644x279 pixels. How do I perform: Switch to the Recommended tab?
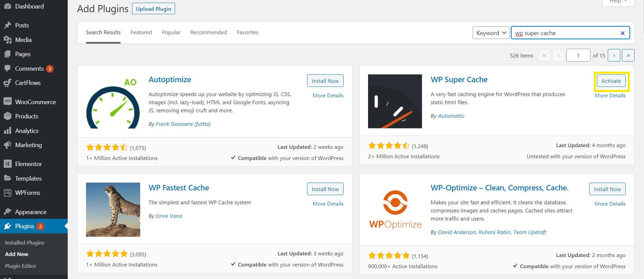tap(209, 32)
